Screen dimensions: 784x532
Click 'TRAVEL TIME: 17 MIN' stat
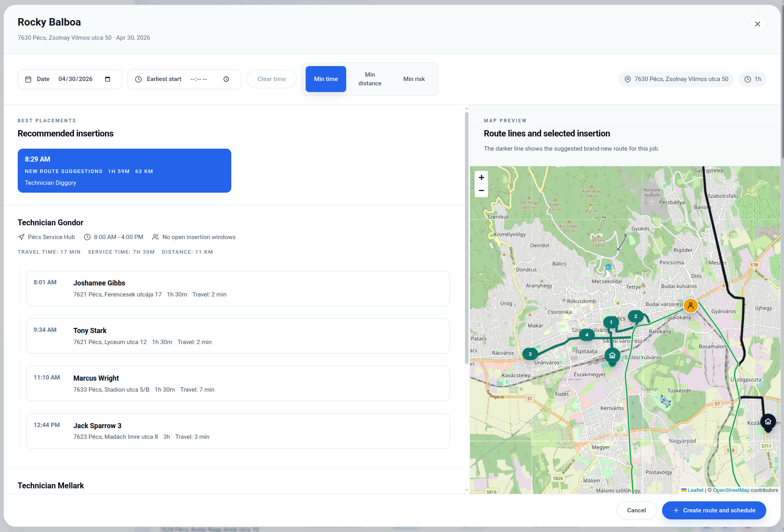(x=49, y=252)
